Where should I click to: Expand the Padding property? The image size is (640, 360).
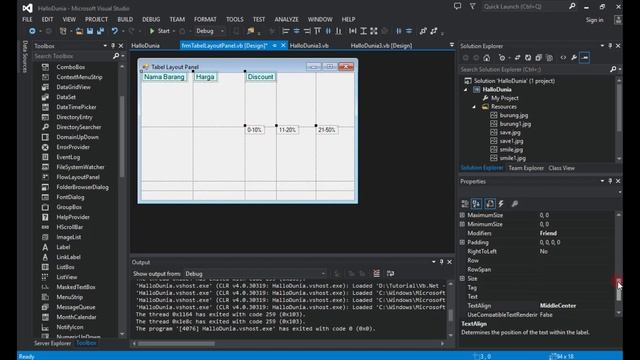[x=462, y=242]
